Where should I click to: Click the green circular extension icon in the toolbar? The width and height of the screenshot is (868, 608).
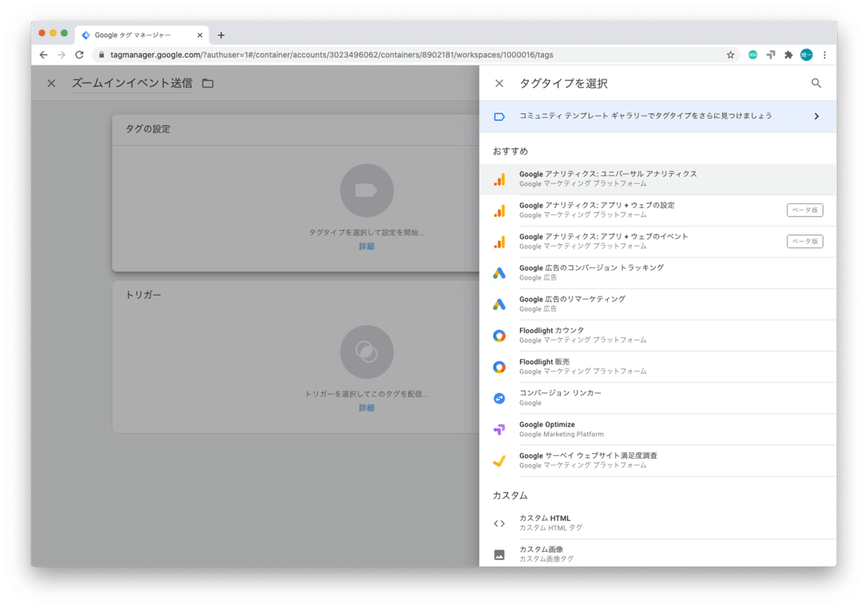point(753,55)
